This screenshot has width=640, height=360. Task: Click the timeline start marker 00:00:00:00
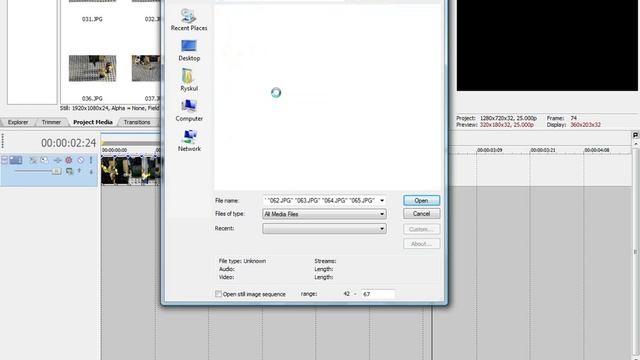pyautogui.click(x=114, y=150)
